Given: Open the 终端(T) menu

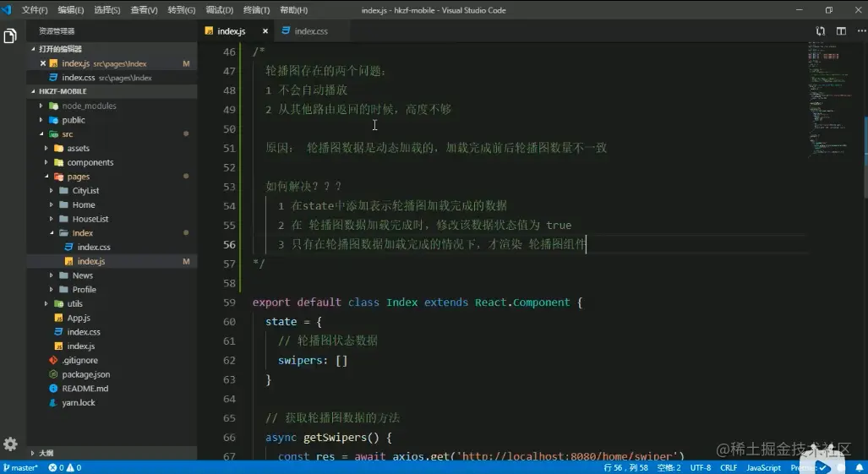Looking at the screenshot, I should tap(256, 10).
